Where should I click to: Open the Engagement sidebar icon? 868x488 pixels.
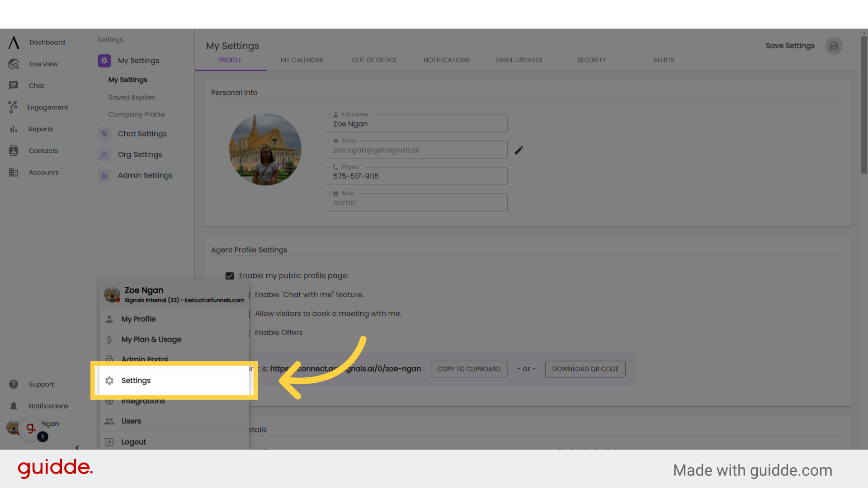point(13,107)
